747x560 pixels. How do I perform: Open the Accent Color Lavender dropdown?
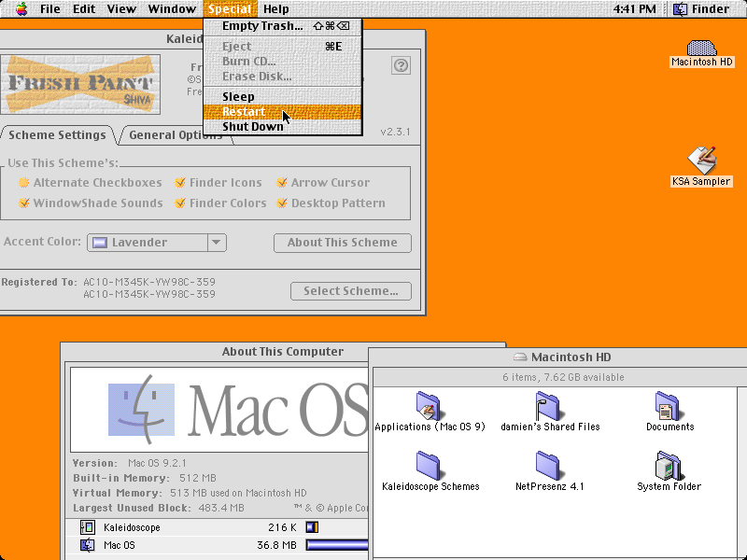pyautogui.click(x=157, y=243)
